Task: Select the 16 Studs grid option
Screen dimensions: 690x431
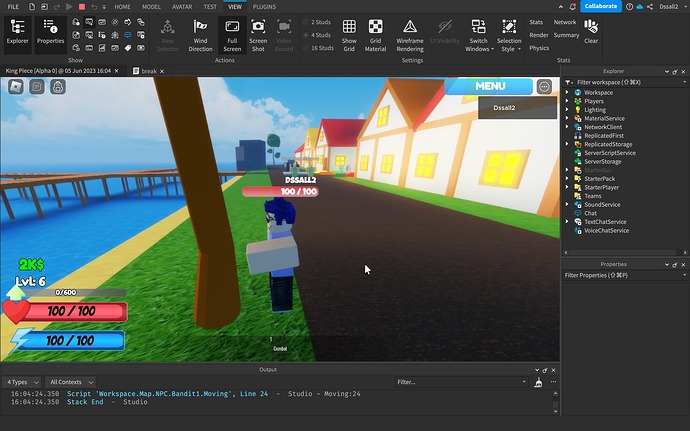Action: (x=319, y=48)
